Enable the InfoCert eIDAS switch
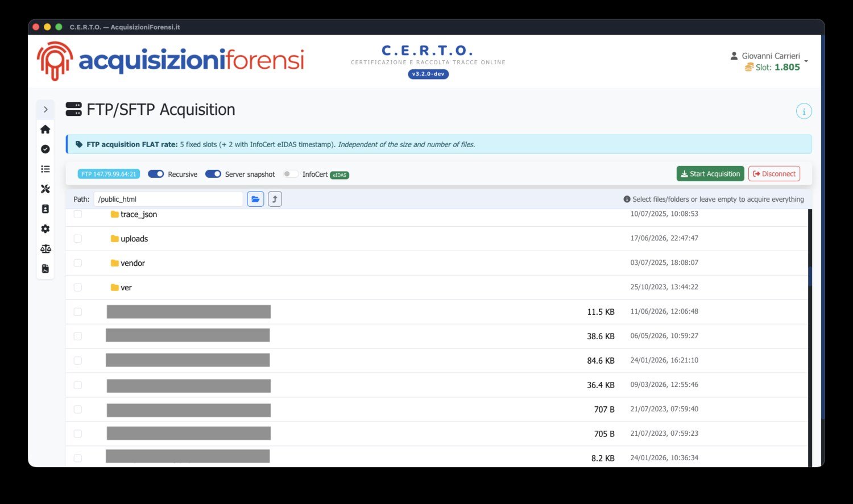This screenshot has height=504, width=853. [x=290, y=174]
